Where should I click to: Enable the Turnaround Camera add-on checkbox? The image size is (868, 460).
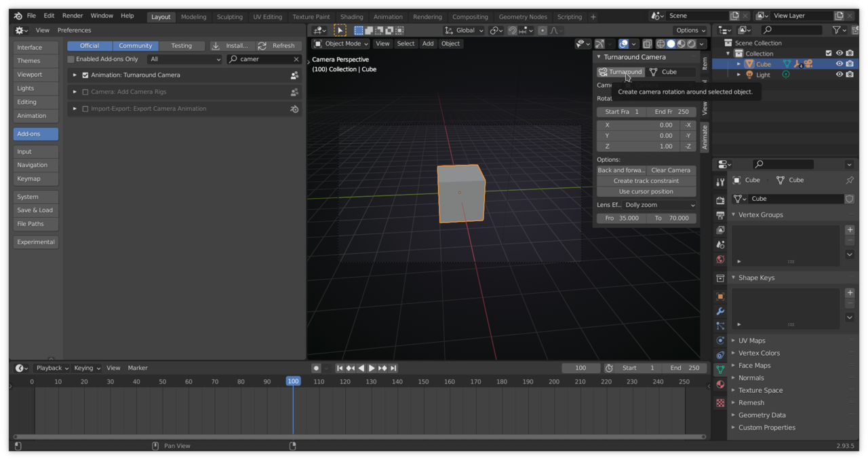[85, 75]
